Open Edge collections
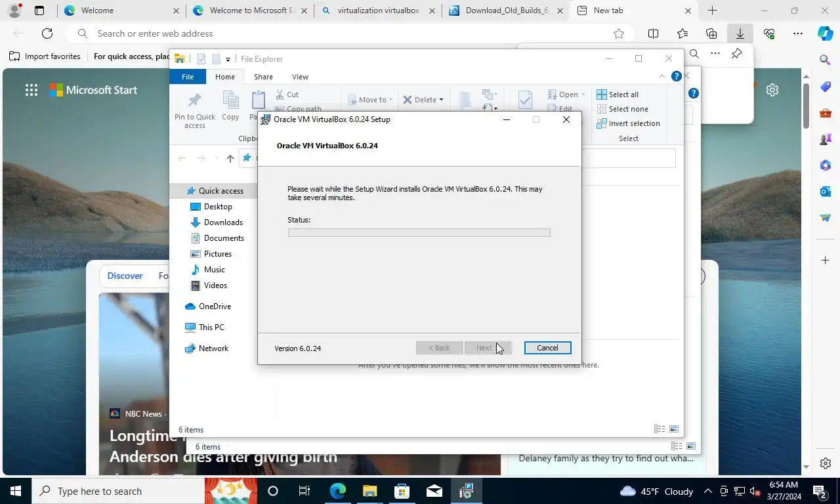This screenshot has height=504, width=840. tap(711, 33)
